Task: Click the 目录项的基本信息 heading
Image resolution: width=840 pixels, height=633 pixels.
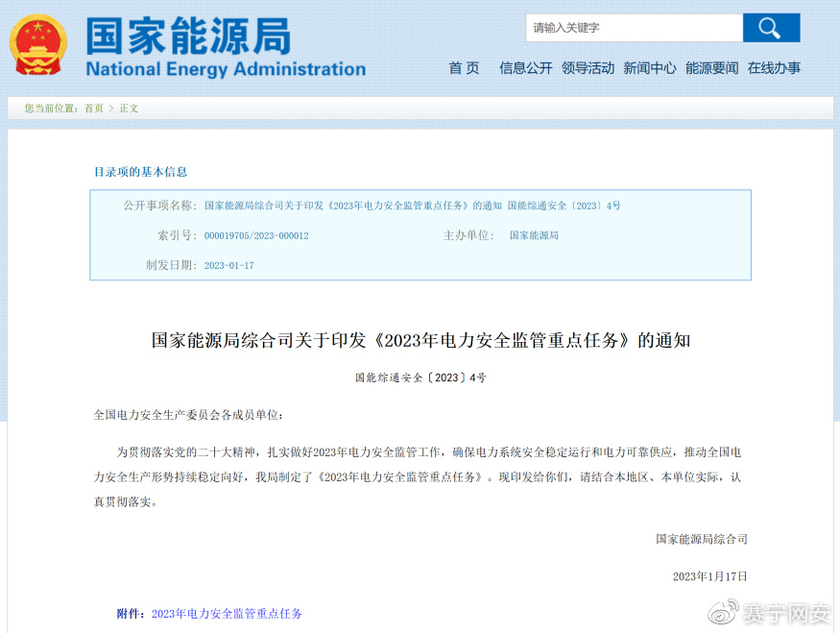Action: [x=140, y=172]
